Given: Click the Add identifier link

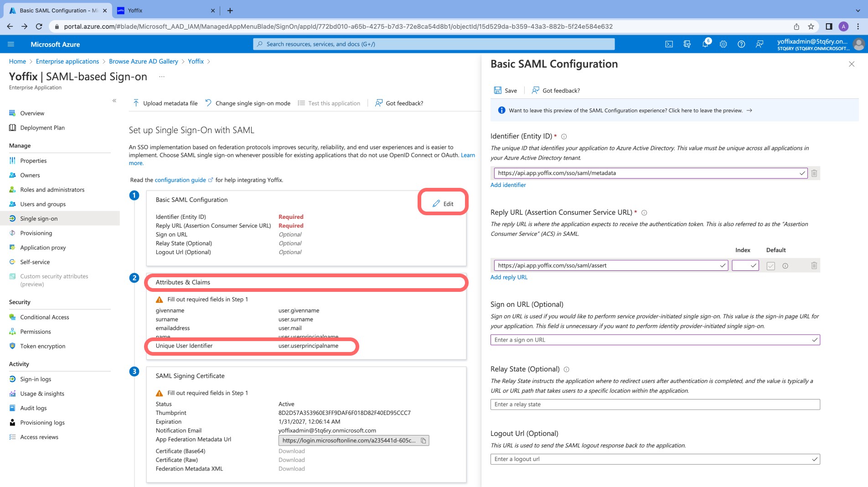Looking at the screenshot, I should point(508,185).
